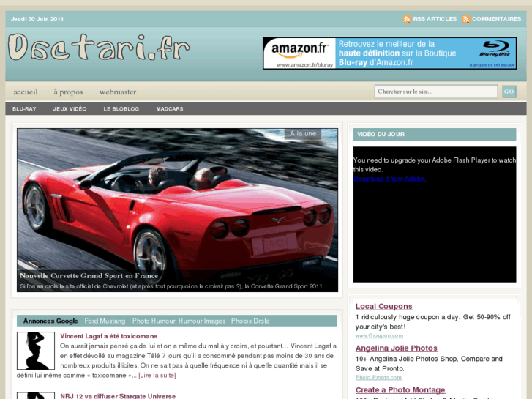The image size is (532, 399).
Task: Open the Amazon.fr Blu-ray banner ad
Action: (x=389, y=53)
